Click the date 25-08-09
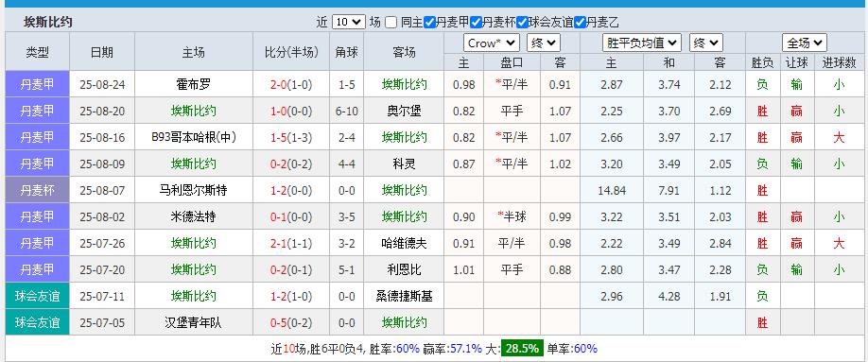 (102, 164)
